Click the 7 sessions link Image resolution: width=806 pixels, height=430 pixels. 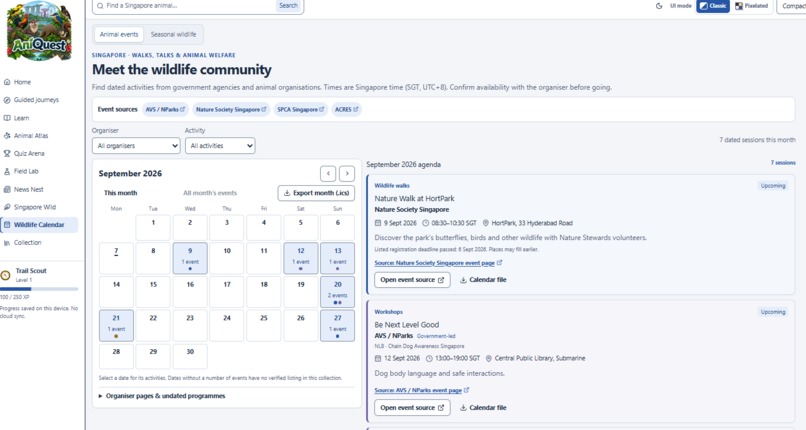[x=783, y=163]
